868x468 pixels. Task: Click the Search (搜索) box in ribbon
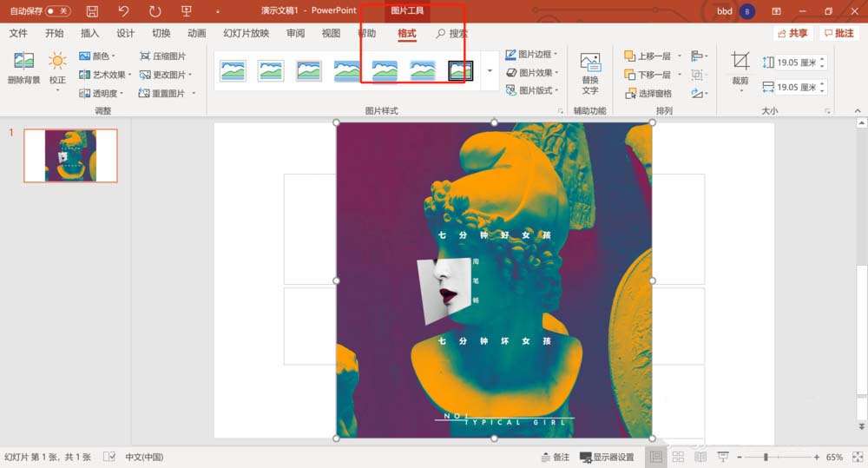[451, 33]
